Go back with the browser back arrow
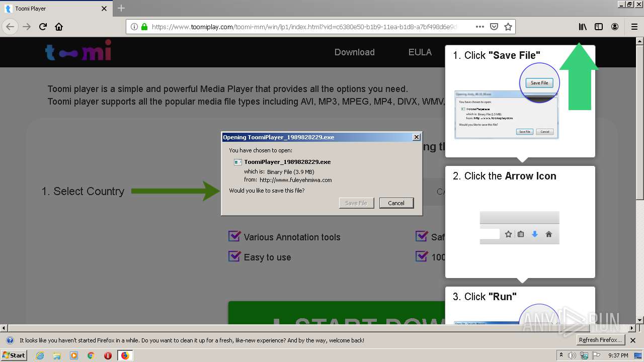Viewport: 644px width, 362px height. point(10,27)
